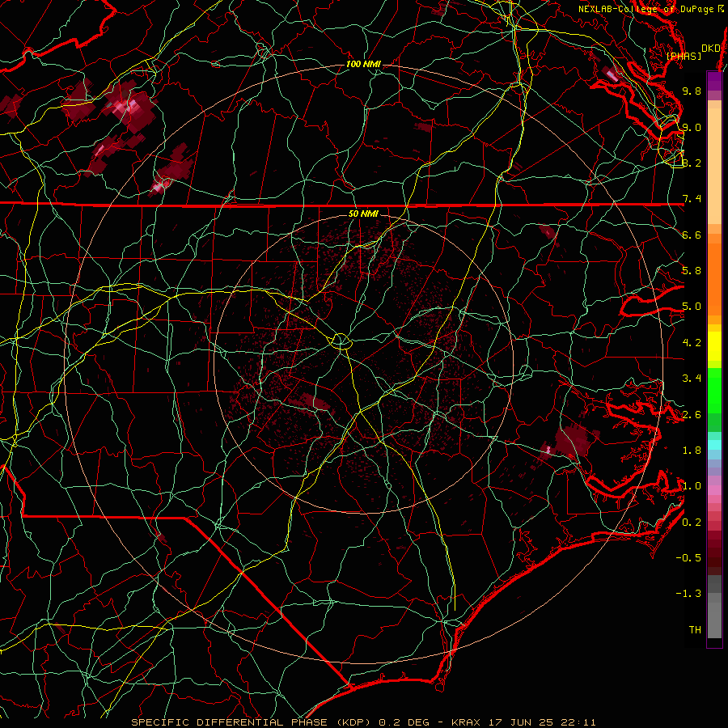Click the 1.0 value on the color scale
The width and height of the screenshot is (728, 728).
coord(692,486)
